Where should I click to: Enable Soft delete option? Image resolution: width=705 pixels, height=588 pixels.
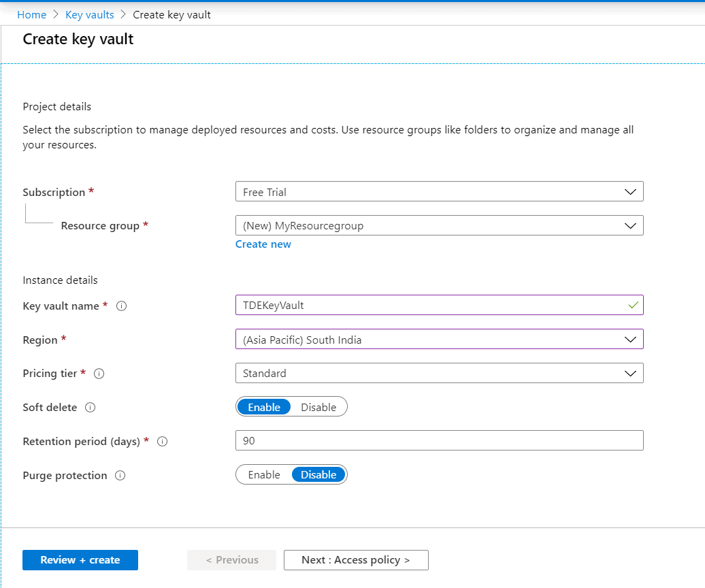[264, 407]
